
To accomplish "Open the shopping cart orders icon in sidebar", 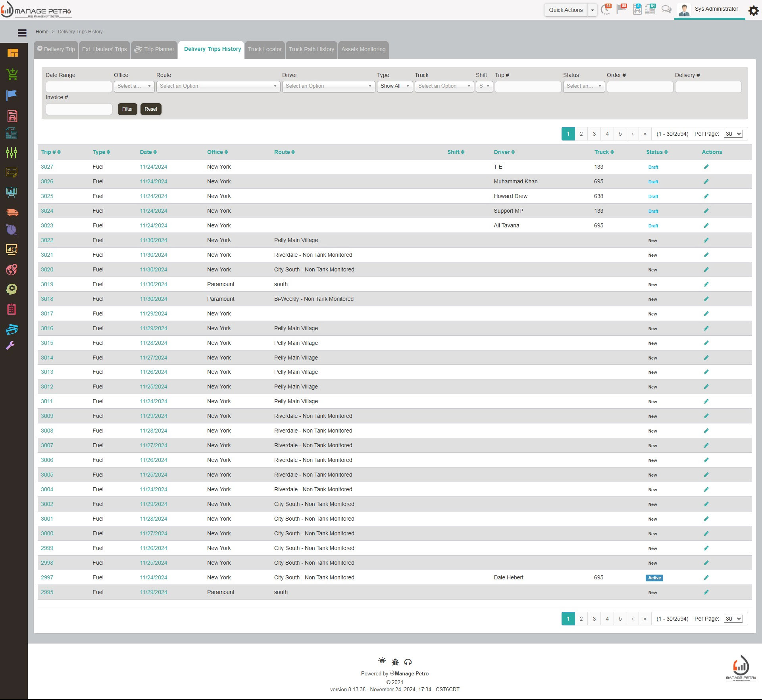I will pyautogui.click(x=12, y=74).
